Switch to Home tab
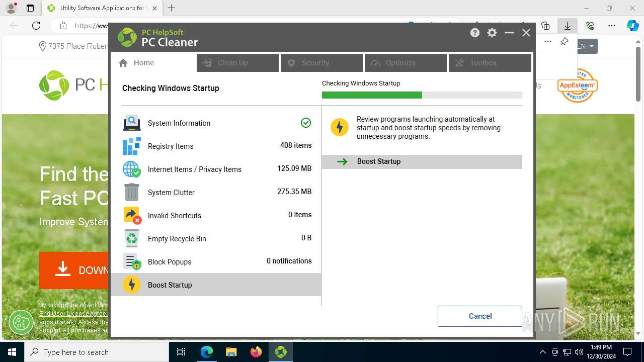Image resolution: width=644 pixels, height=362 pixels. (x=153, y=63)
